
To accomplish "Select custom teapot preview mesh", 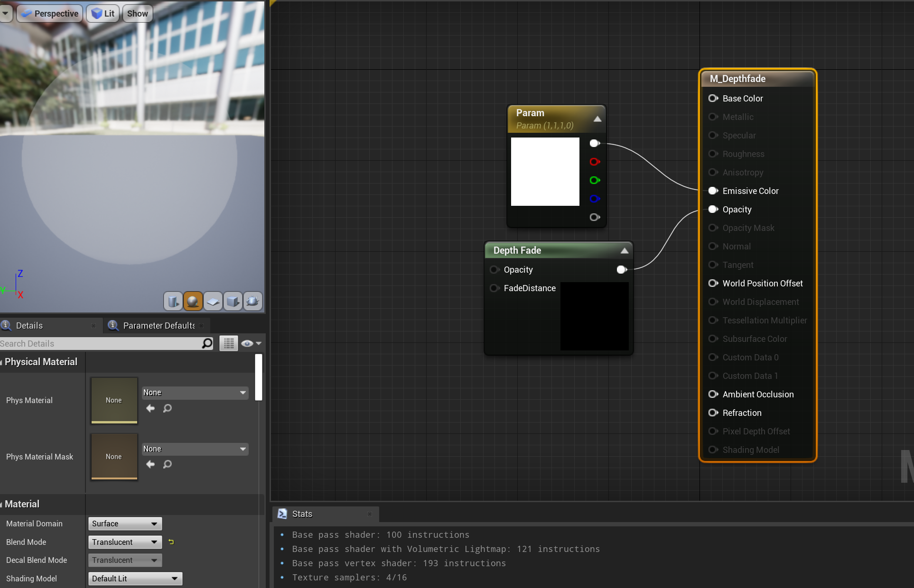I will (253, 301).
